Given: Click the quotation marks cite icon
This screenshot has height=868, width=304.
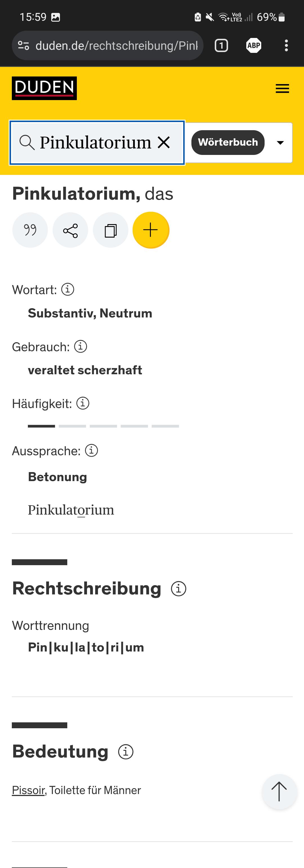Looking at the screenshot, I should coord(30,230).
